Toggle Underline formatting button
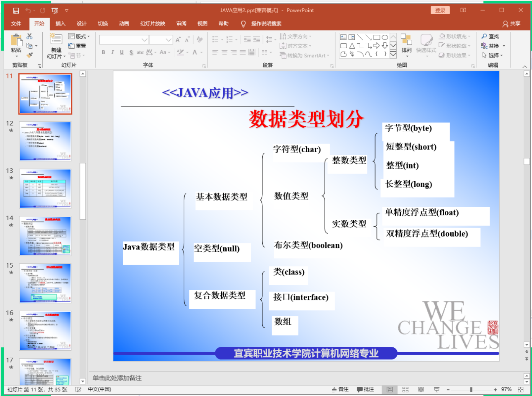Image resolution: width=532 pixels, height=396 pixels. pyautogui.click(x=121, y=52)
